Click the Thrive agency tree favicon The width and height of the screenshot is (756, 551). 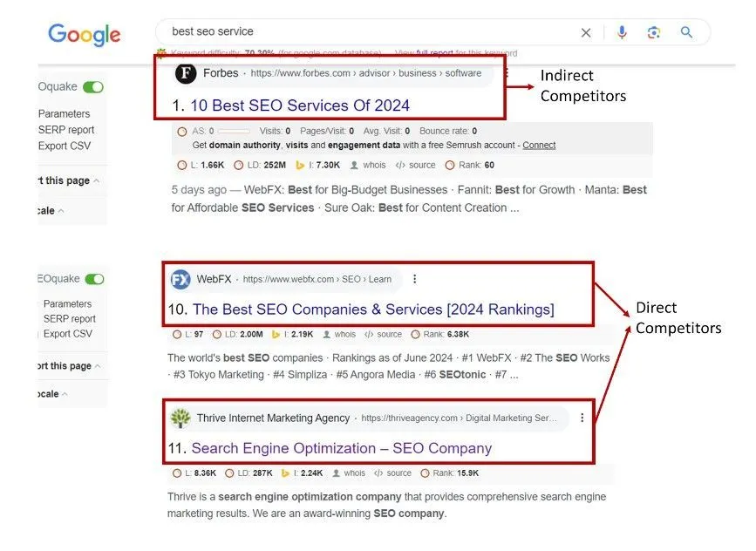click(x=180, y=418)
